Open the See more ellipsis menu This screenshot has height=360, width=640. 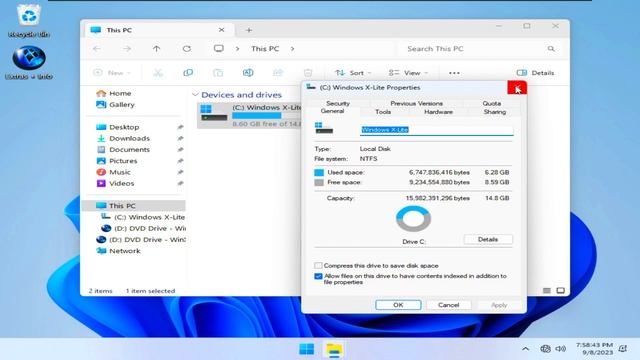[454, 73]
